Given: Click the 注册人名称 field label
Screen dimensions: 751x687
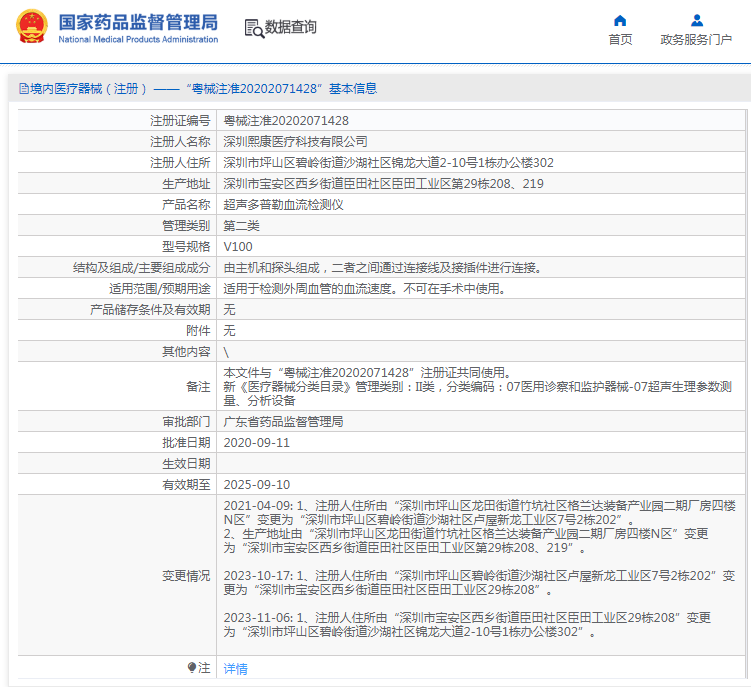Looking at the screenshot, I should tap(180, 142).
